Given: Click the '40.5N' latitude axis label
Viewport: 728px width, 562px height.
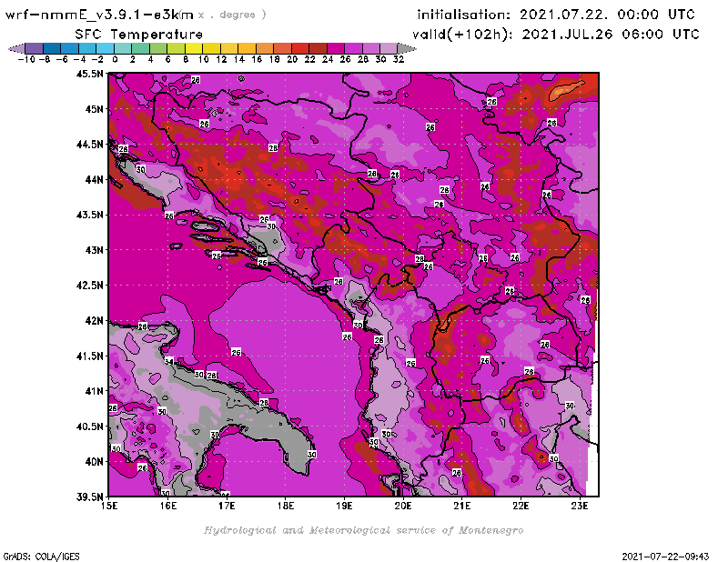Looking at the screenshot, I should coord(89,427).
